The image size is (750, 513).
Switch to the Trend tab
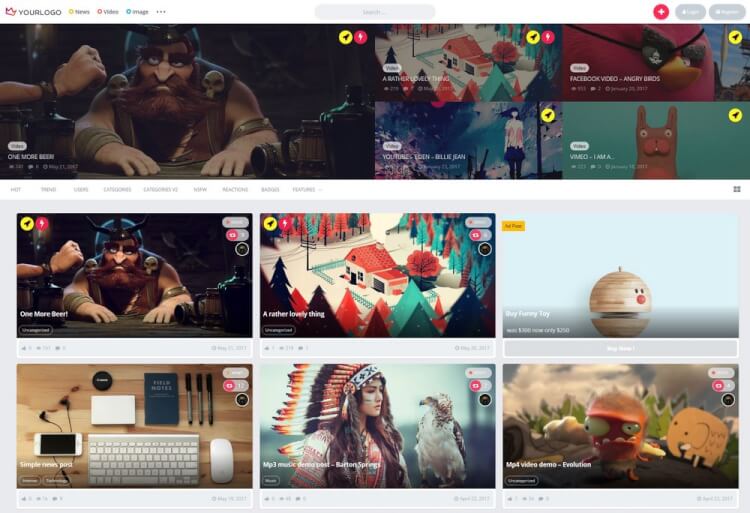(x=48, y=190)
